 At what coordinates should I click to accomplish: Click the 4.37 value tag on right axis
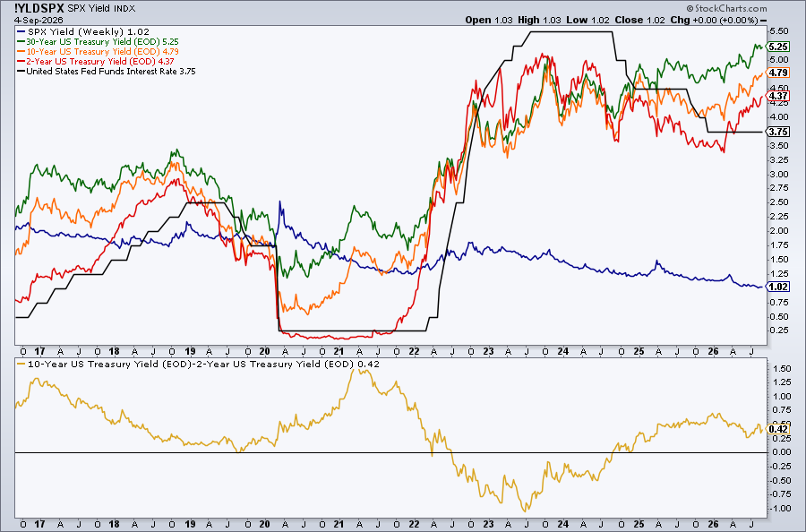[x=778, y=96]
